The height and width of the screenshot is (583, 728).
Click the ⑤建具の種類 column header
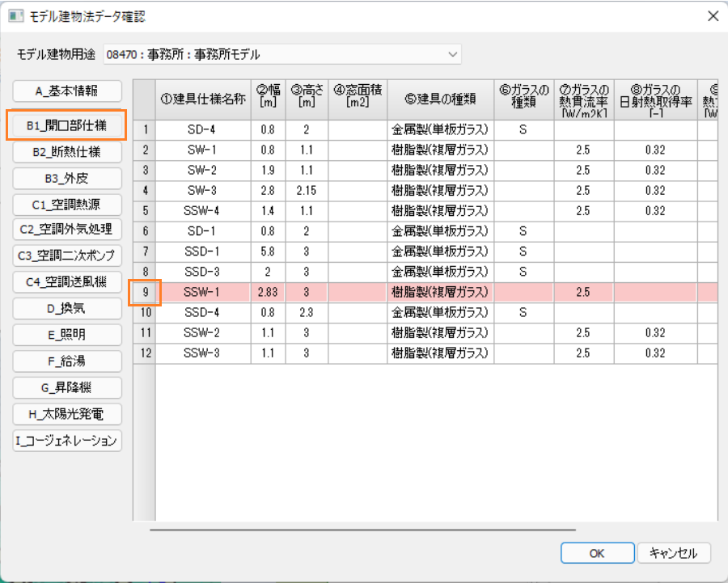[440, 99]
